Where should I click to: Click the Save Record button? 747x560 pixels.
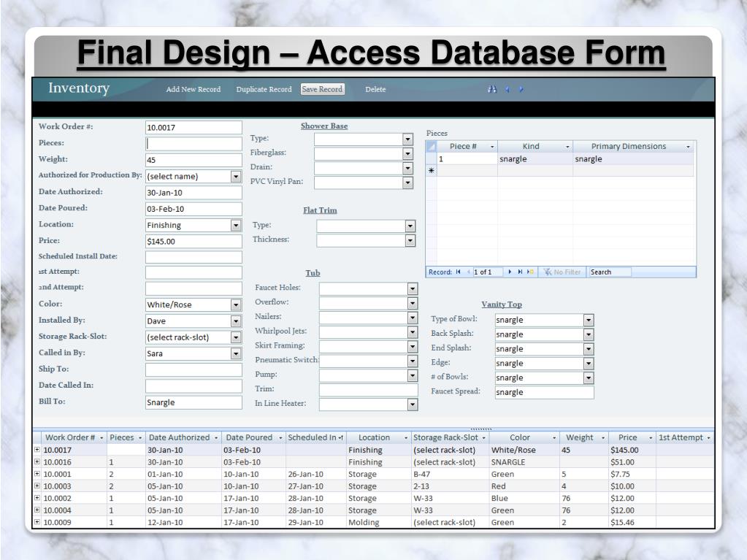point(322,90)
